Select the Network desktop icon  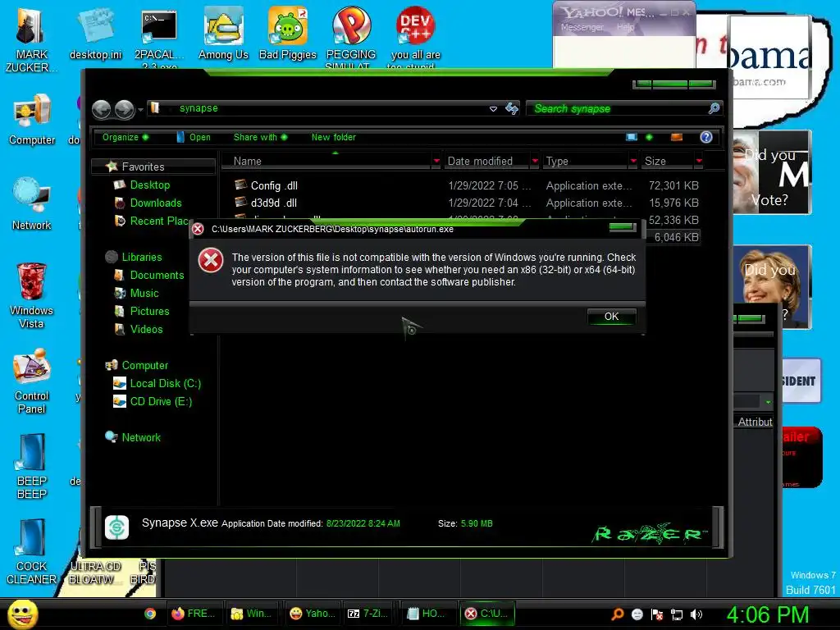point(32,204)
